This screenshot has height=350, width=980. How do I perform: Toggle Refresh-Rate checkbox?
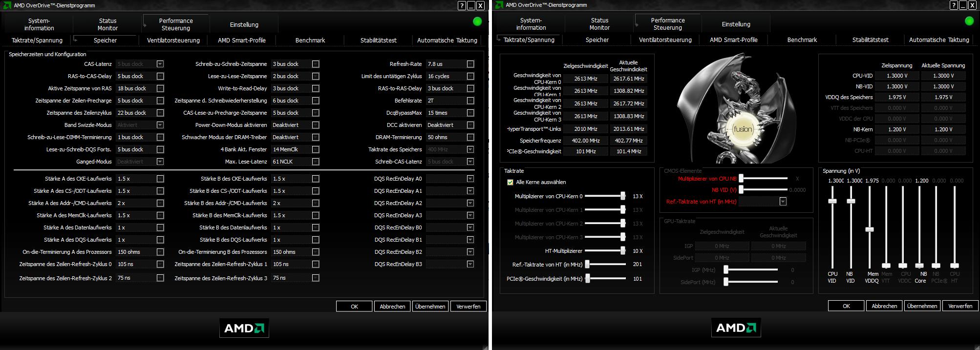tap(470, 64)
